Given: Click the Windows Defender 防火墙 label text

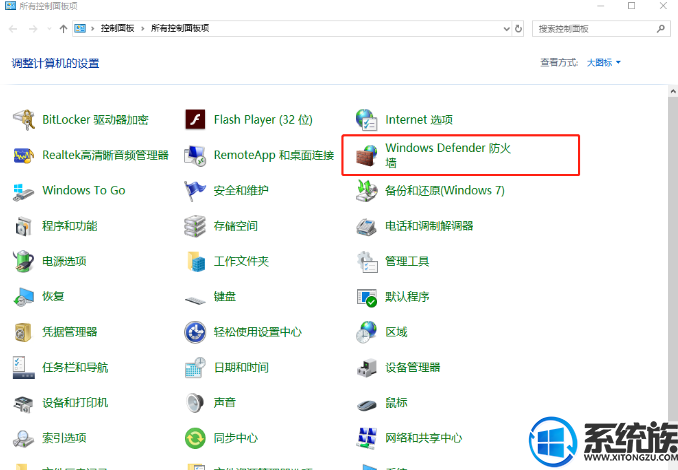Looking at the screenshot, I should (448, 155).
